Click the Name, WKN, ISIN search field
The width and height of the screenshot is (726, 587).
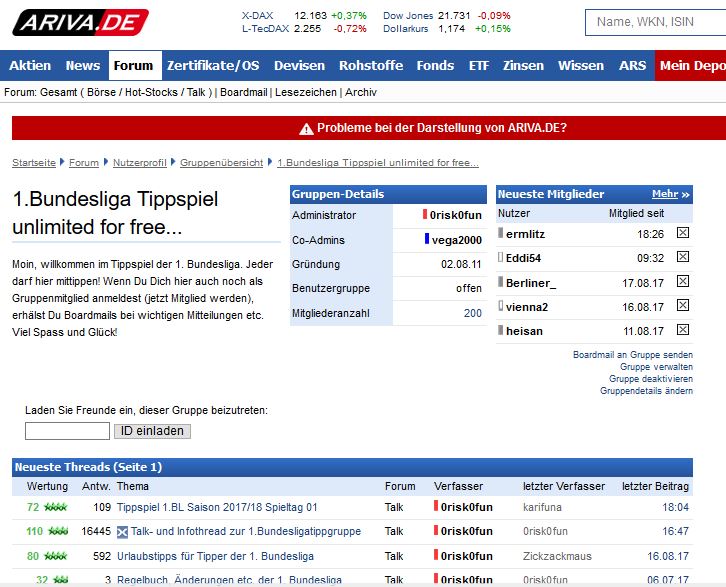pos(655,22)
